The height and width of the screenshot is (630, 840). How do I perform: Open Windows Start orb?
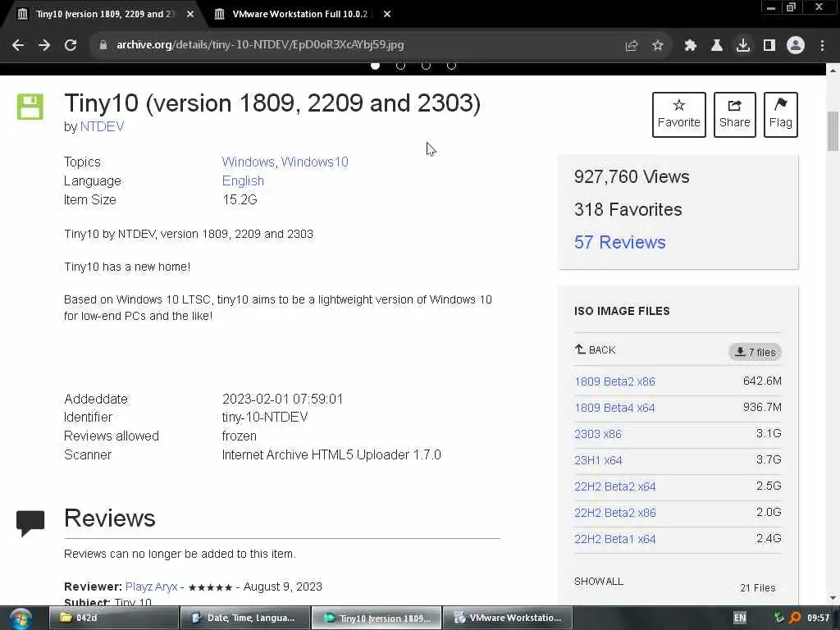tap(21, 619)
